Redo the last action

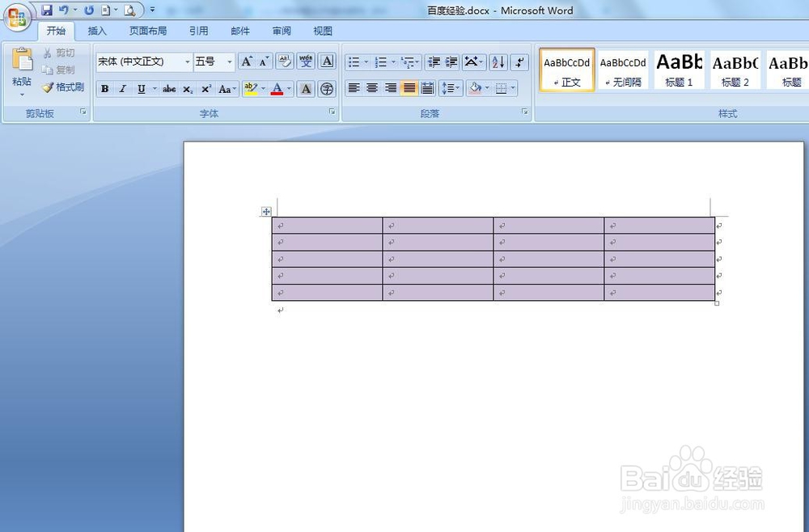pyautogui.click(x=89, y=10)
